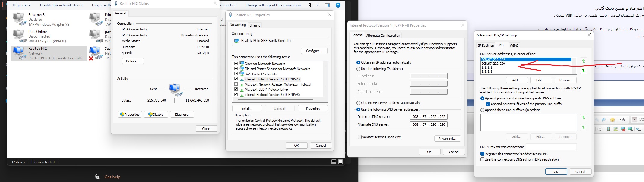Switch to details view in status bar
The image size is (644, 182).
click(334, 162)
